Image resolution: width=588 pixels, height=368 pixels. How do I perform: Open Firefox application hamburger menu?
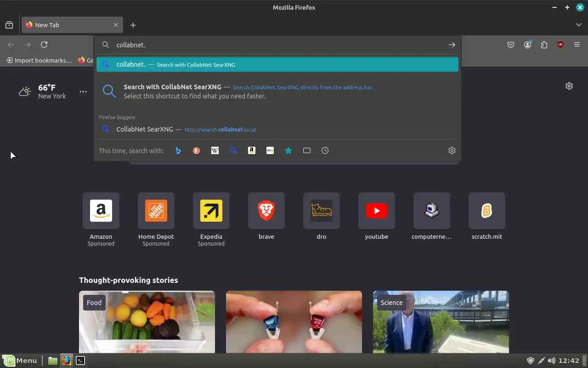577,45
